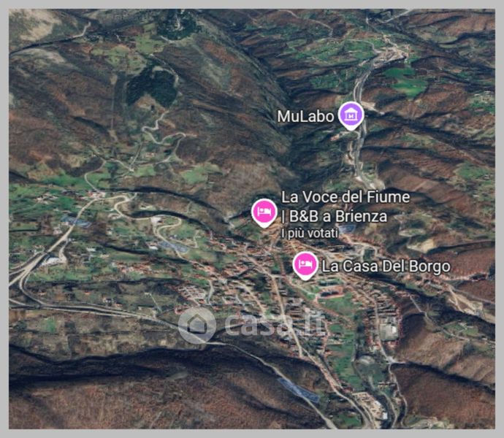Click the purple MuLabo museum pin
The height and width of the screenshot is (438, 504).
point(351,115)
